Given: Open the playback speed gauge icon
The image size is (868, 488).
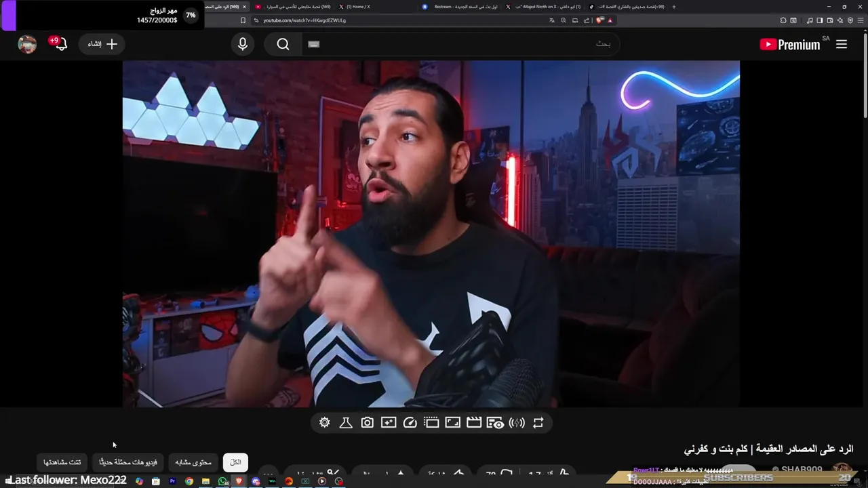Looking at the screenshot, I should tap(410, 423).
